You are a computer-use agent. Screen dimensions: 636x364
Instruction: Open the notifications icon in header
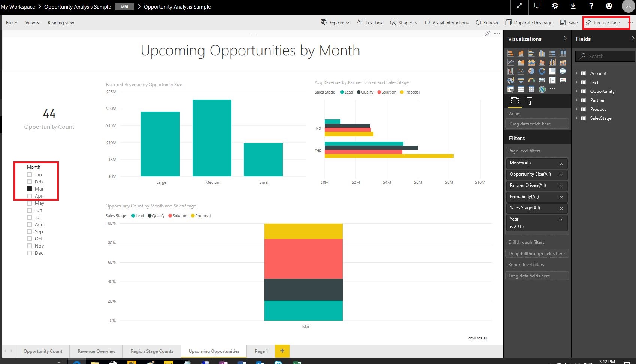[537, 6]
